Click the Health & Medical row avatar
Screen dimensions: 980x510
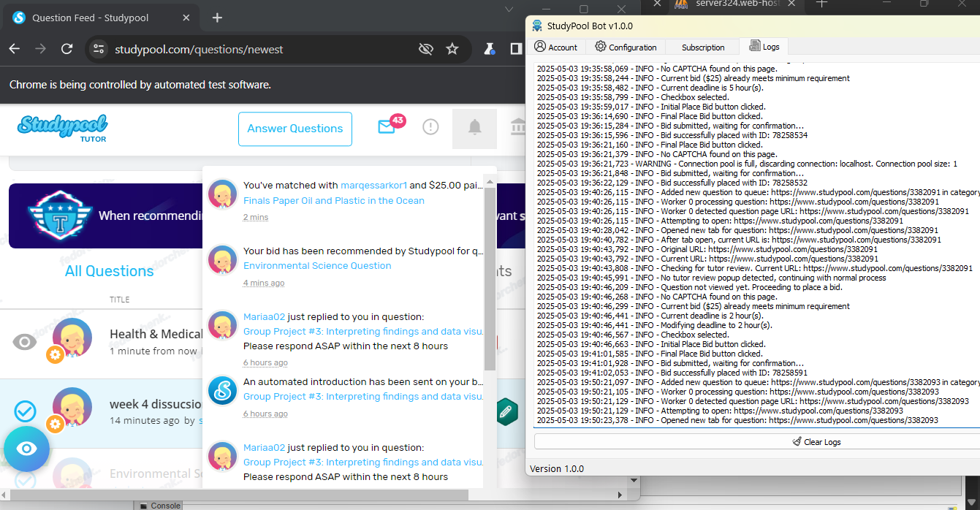pyautogui.click(x=72, y=338)
